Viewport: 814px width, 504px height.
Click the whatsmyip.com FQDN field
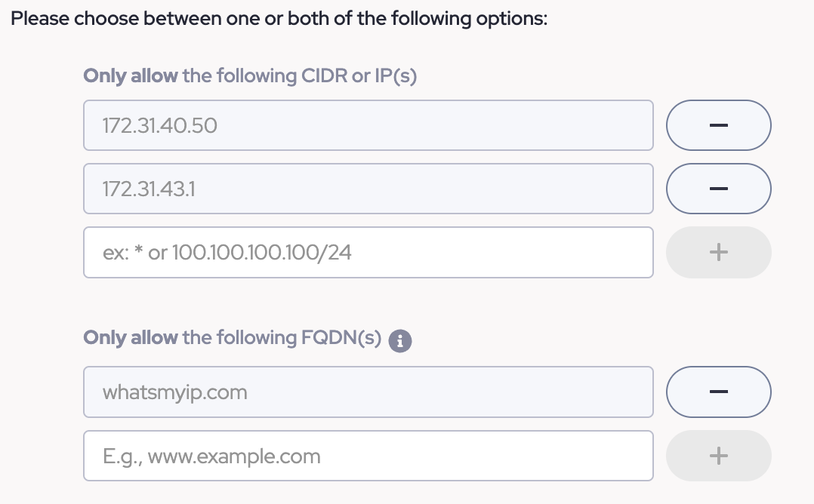(368, 392)
